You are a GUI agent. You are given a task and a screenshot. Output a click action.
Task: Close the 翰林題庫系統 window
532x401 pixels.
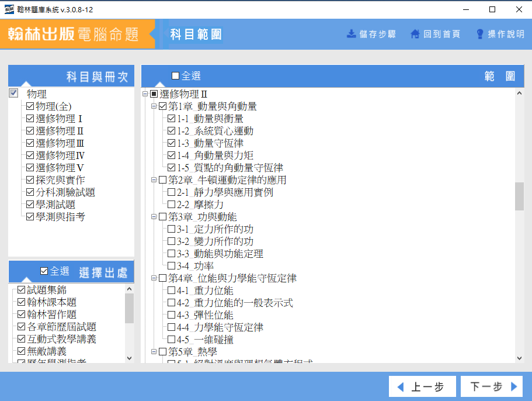tap(519, 9)
